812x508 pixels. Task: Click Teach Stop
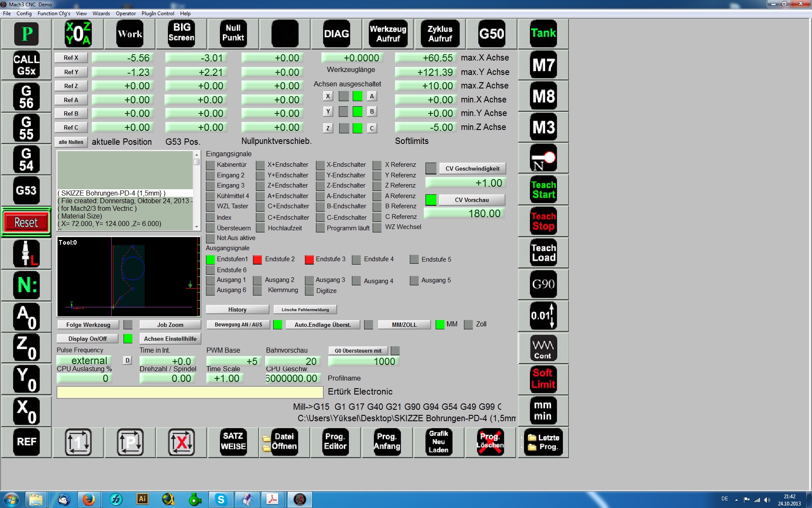pos(543,221)
